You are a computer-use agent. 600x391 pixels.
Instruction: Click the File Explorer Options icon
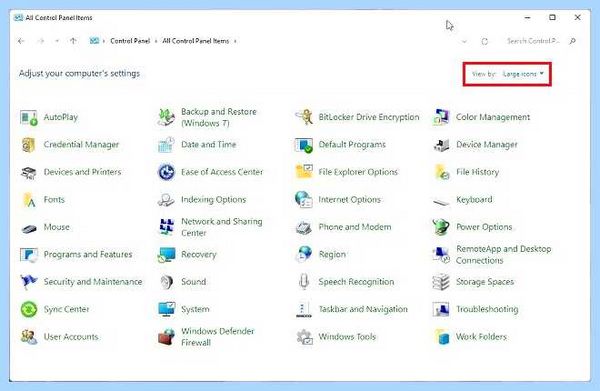[304, 172]
